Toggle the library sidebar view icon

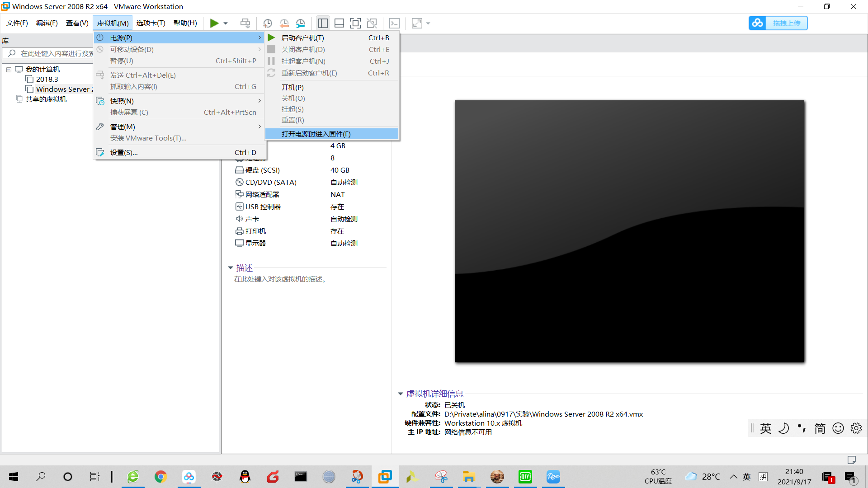(x=323, y=23)
